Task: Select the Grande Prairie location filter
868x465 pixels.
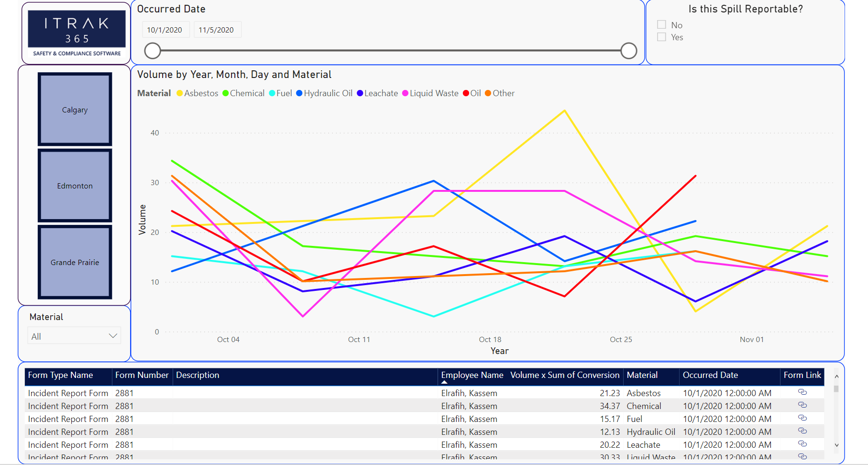Action: point(75,262)
